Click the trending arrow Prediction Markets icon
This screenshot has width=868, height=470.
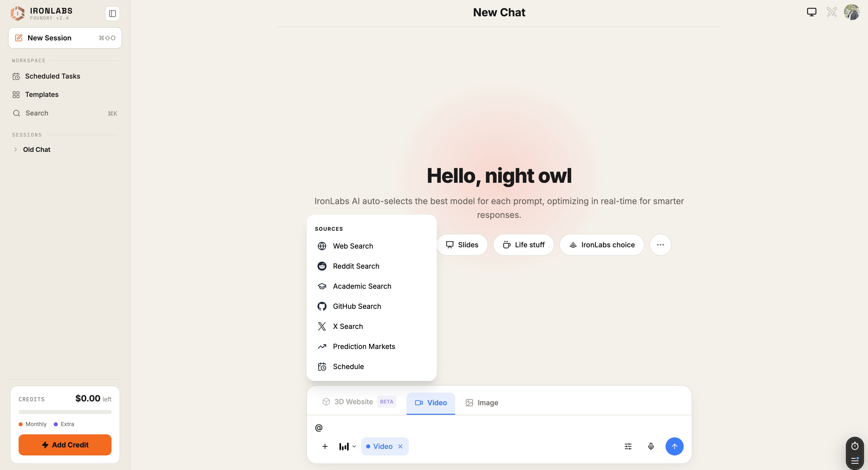coord(322,347)
